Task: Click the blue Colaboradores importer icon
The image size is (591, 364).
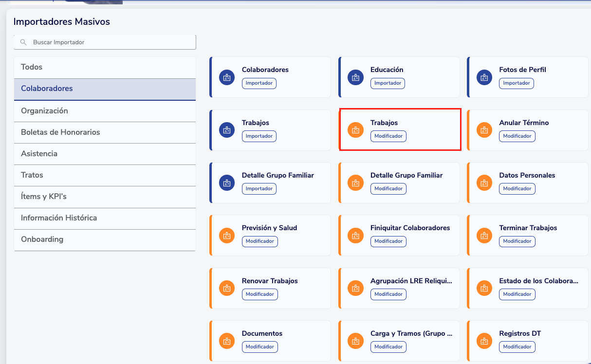Action: [x=227, y=77]
